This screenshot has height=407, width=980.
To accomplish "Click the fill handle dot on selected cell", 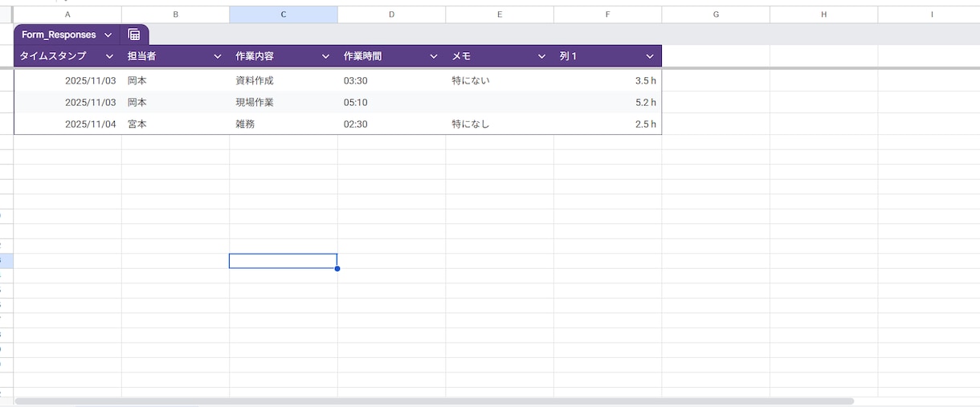I will pyautogui.click(x=337, y=268).
